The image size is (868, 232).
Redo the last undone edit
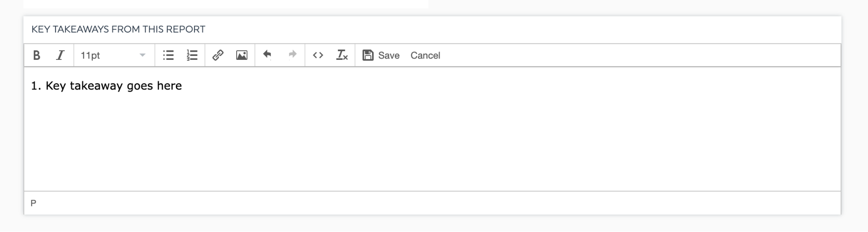[293, 55]
